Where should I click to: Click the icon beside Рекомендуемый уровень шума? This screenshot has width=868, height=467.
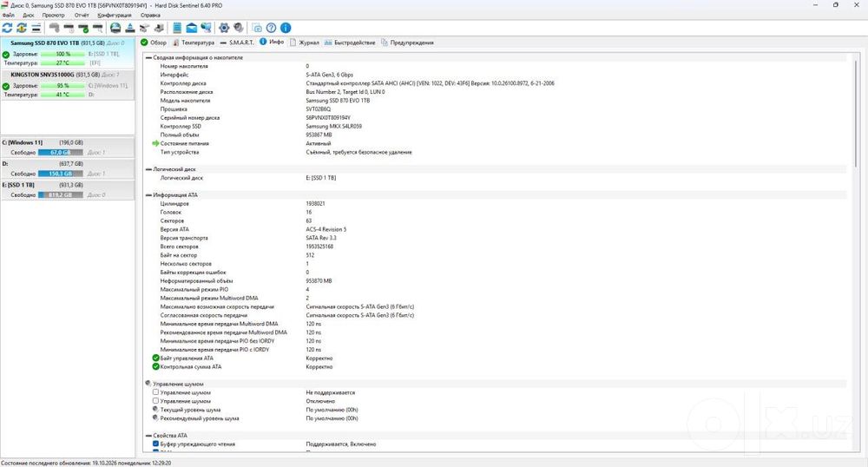pos(155,418)
